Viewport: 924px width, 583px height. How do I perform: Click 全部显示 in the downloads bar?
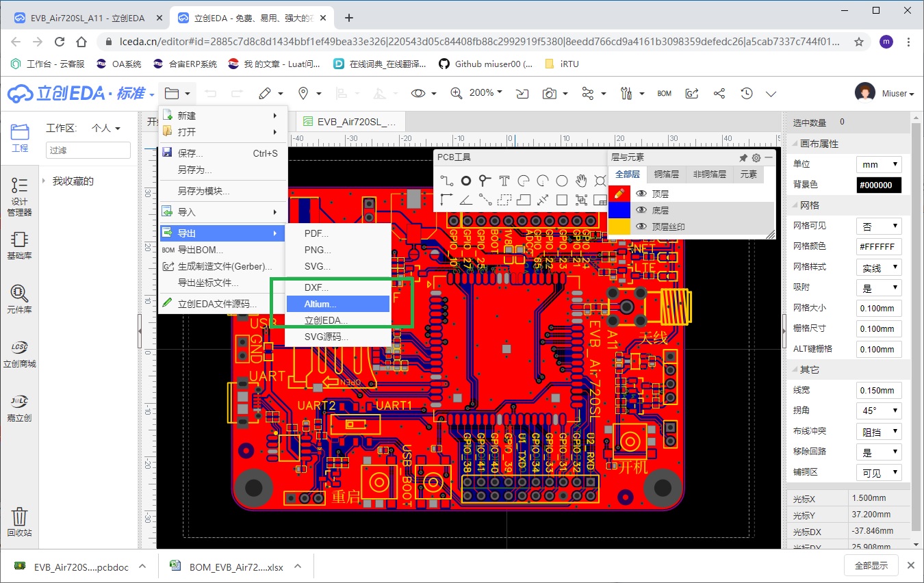point(871,565)
